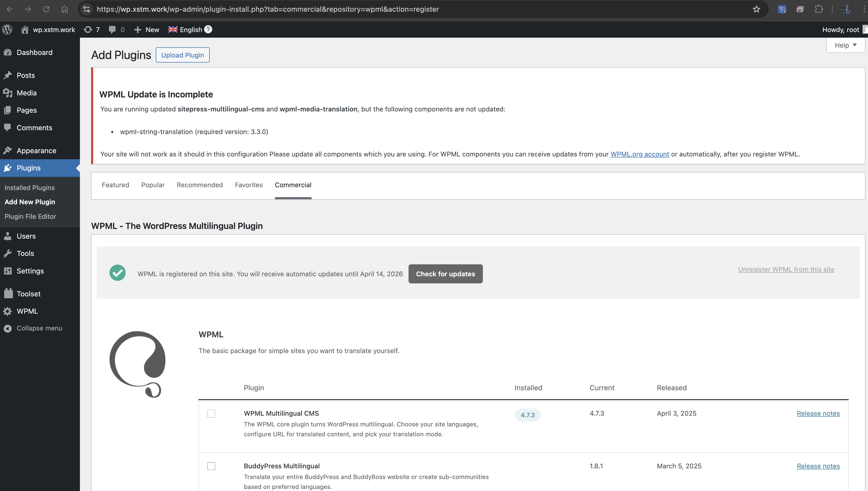Click the browser address bar URL
The image size is (868, 491).
[268, 9]
